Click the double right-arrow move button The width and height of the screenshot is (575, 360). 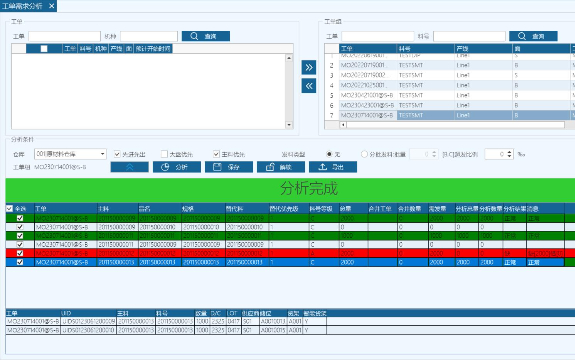tap(309, 67)
